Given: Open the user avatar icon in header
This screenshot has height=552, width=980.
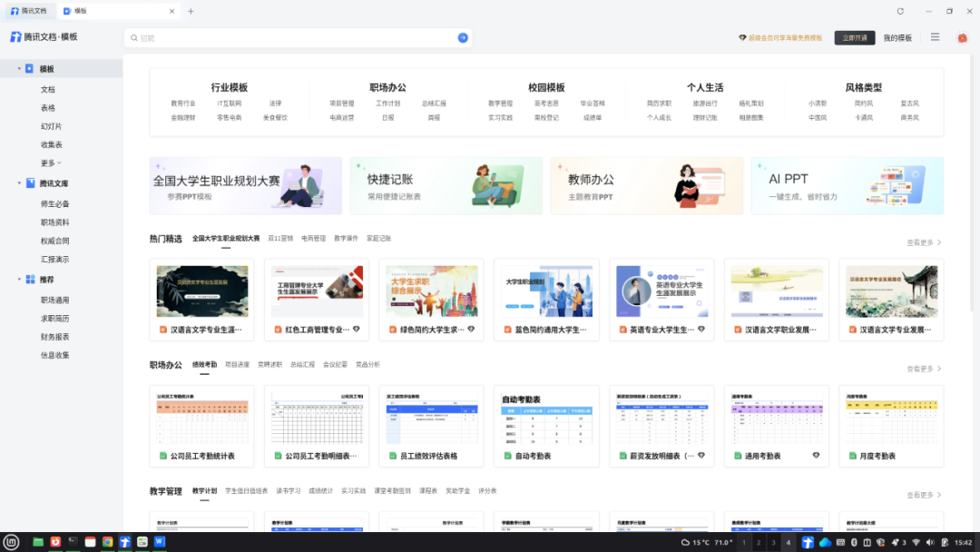Looking at the screenshot, I should [963, 38].
